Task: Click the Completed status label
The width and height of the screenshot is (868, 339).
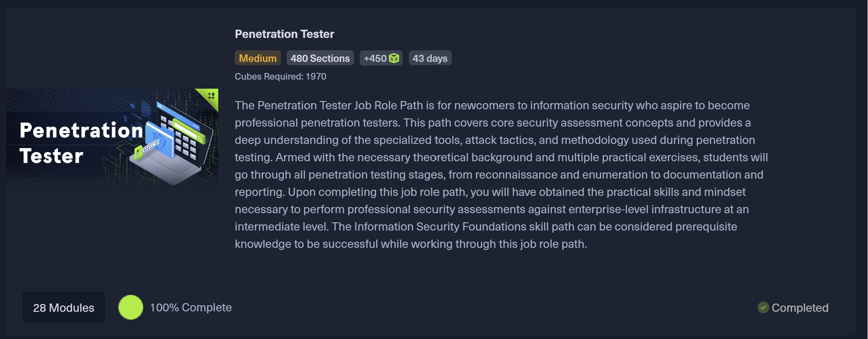Action: [800, 308]
